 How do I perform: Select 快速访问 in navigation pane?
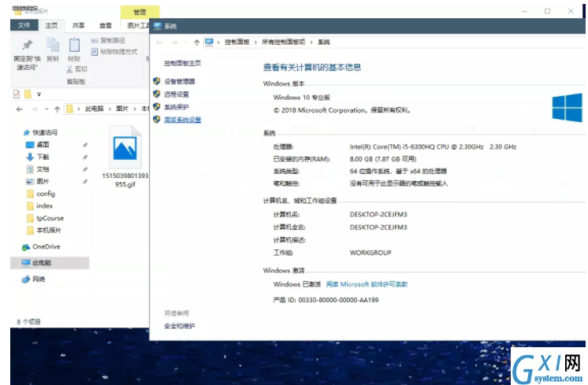point(45,132)
